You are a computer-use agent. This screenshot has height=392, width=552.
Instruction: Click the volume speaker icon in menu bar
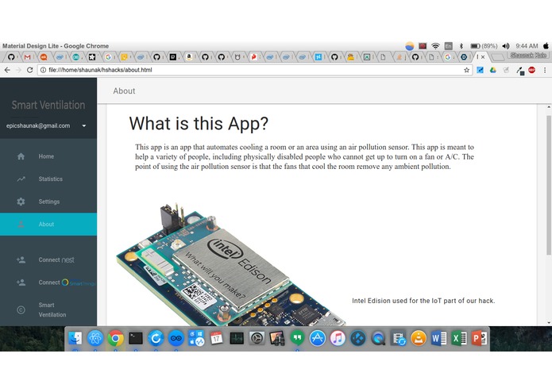(x=506, y=46)
